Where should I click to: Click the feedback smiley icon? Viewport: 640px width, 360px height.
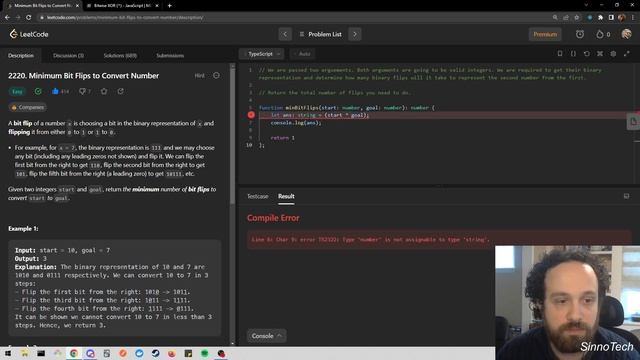pyautogui.click(x=216, y=76)
